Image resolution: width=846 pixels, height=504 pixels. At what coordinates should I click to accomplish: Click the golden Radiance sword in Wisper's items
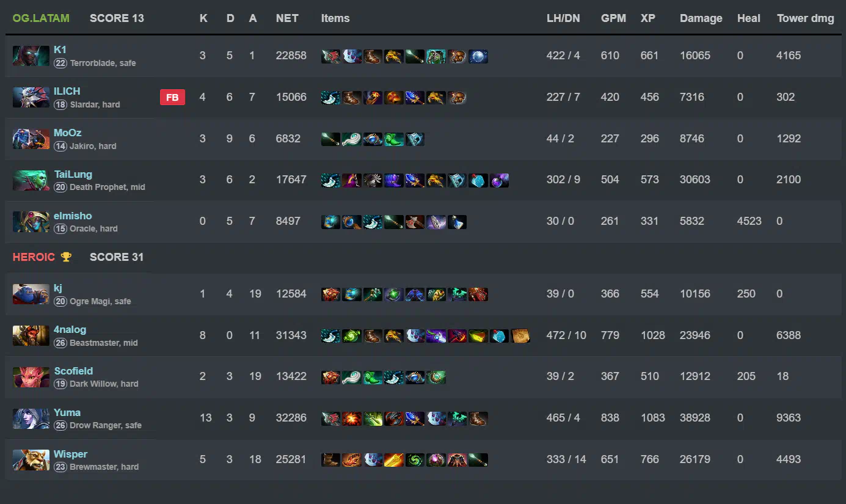click(x=394, y=459)
